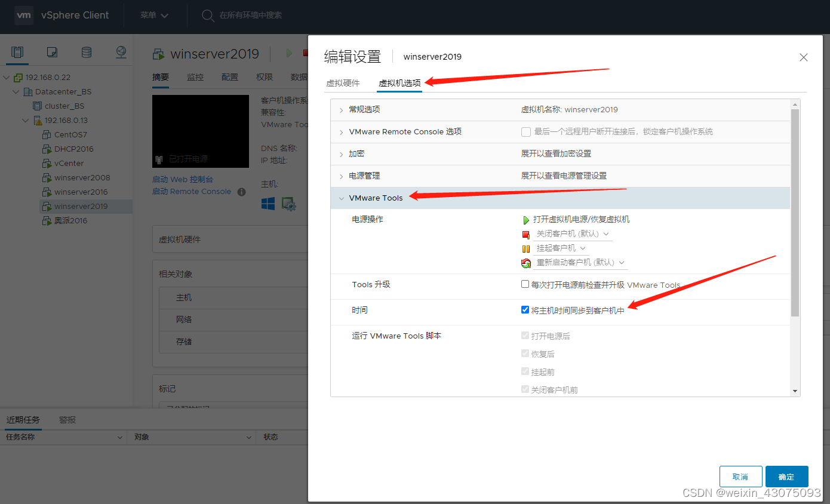Click the CentOS7 VM icon
The height and width of the screenshot is (504, 830).
[x=47, y=135]
